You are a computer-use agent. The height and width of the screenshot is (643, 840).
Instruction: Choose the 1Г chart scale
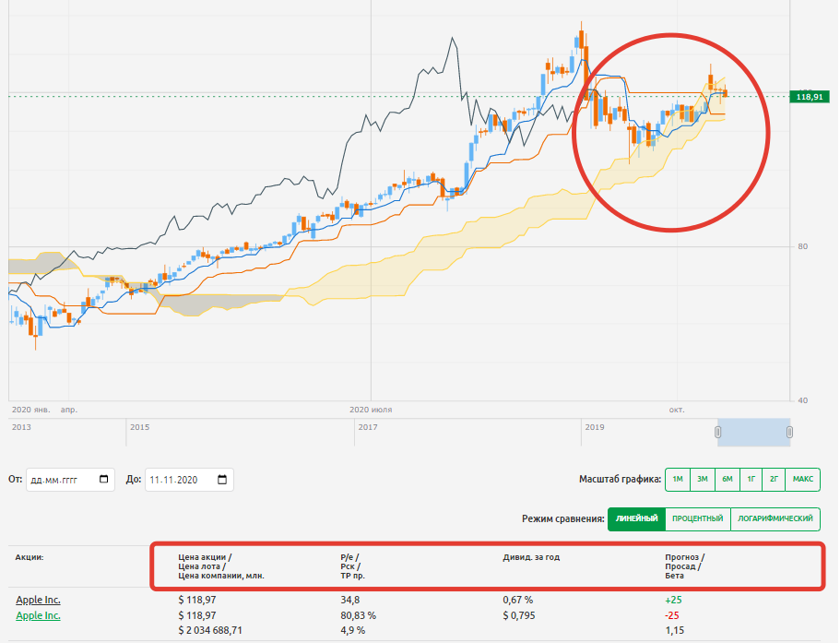751,479
